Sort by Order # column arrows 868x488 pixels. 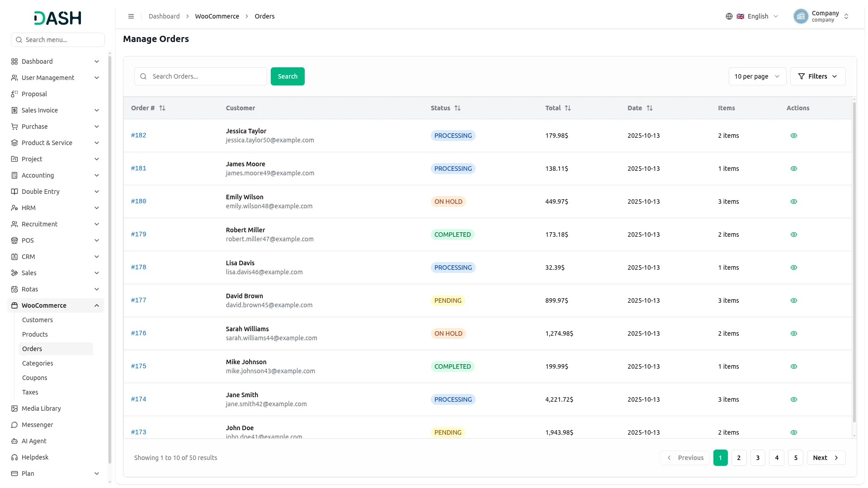(x=162, y=108)
